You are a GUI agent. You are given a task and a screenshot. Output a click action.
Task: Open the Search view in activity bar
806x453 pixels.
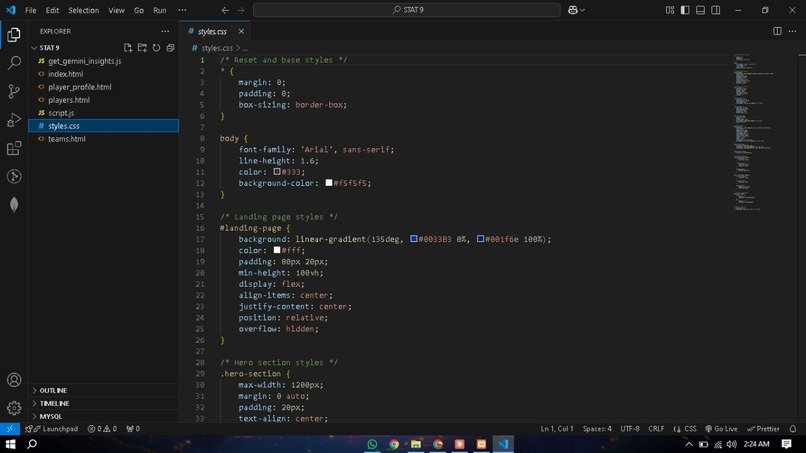pos(14,63)
